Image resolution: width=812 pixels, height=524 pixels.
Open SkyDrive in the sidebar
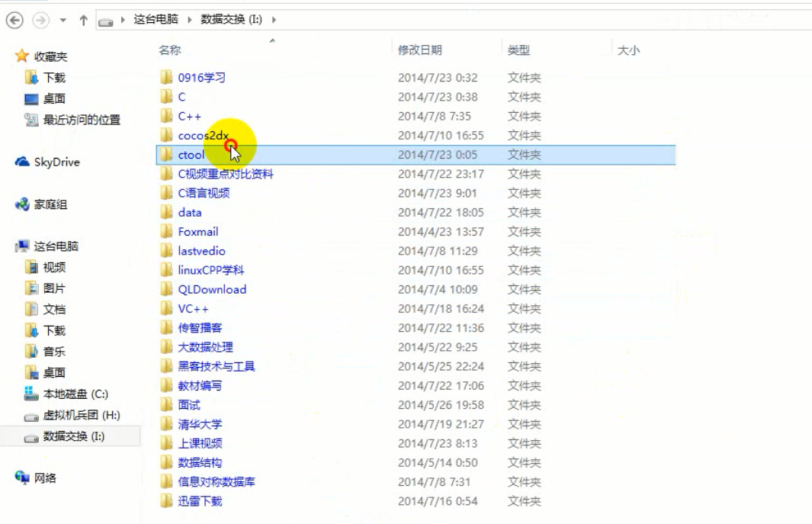point(57,162)
